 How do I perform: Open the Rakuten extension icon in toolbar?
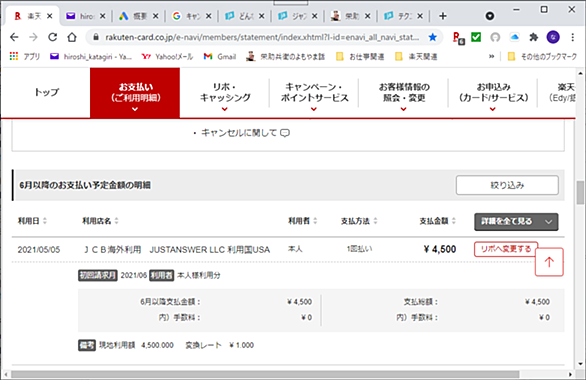tap(458, 37)
